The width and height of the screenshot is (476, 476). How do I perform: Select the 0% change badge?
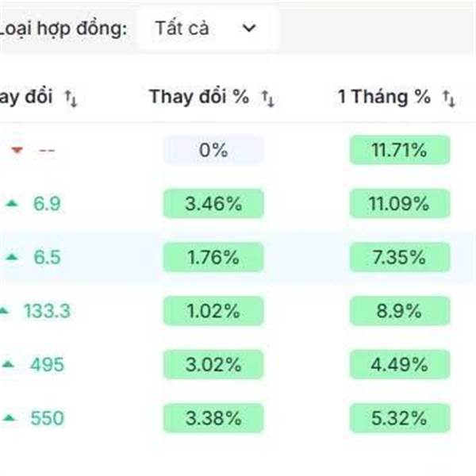[213, 150]
